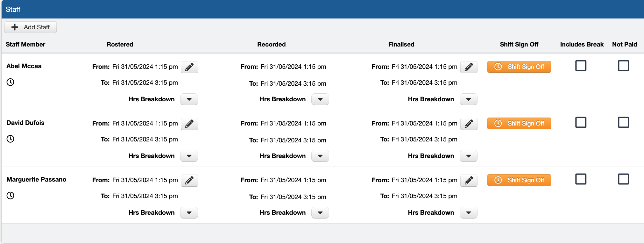Image resolution: width=644 pixels, height=244 pixels.
Task: Expand Marguerite Passano's Recorded Hrs Breakdown
Action: point(320,213)
